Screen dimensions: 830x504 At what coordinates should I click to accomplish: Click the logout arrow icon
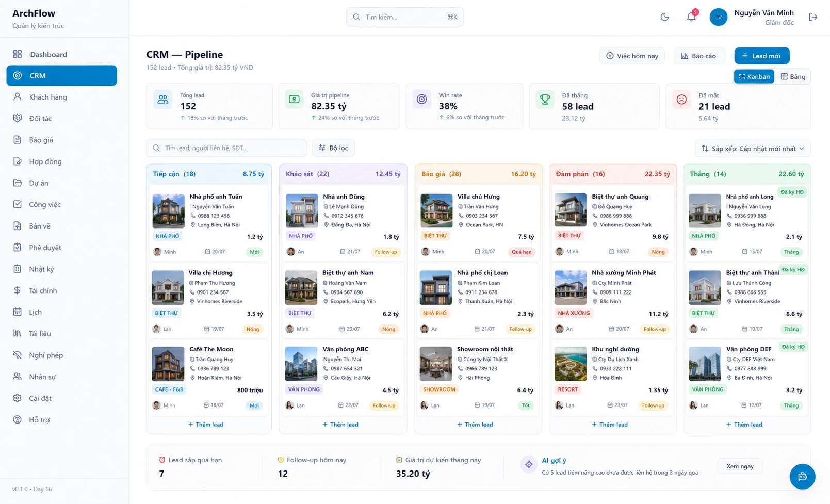[x=813, y=17]
